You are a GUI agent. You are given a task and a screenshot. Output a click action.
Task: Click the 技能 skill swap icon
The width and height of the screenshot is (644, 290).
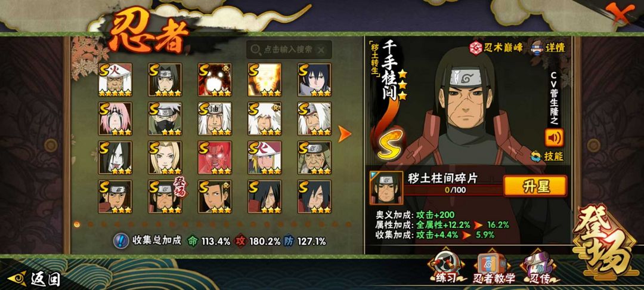(x=536, y=156)
